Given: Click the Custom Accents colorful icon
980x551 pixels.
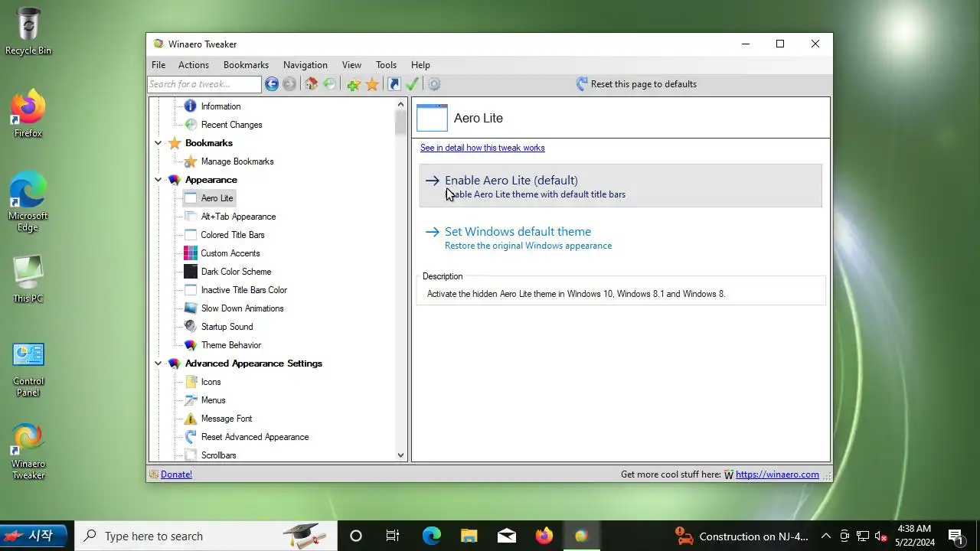Looking at the screenshot, I should point(191,253).
